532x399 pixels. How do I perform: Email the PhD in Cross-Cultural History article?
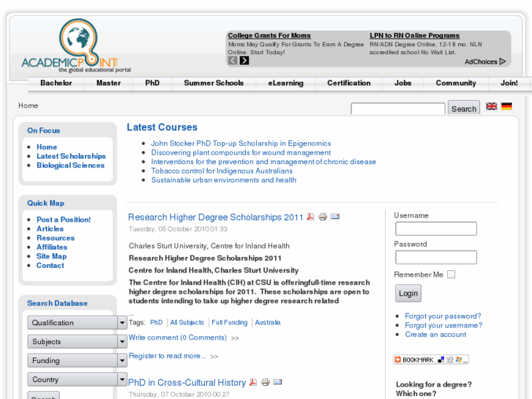[277, 381]
